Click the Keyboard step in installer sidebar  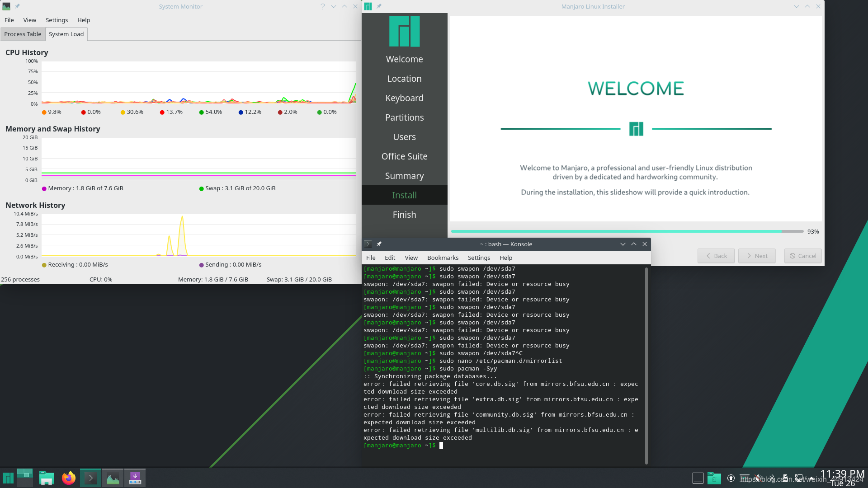[x=405, y=98]
